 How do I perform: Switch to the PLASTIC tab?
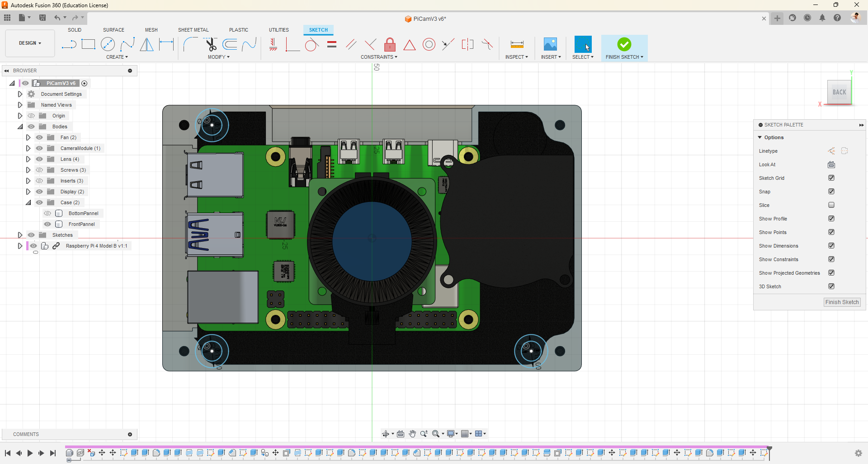(x=239, y=30)
